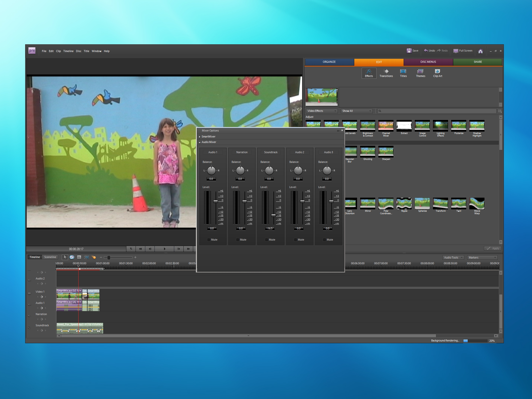Open the Disc menu
Viewport: 532px width, 399px height.
click(79, 51)
